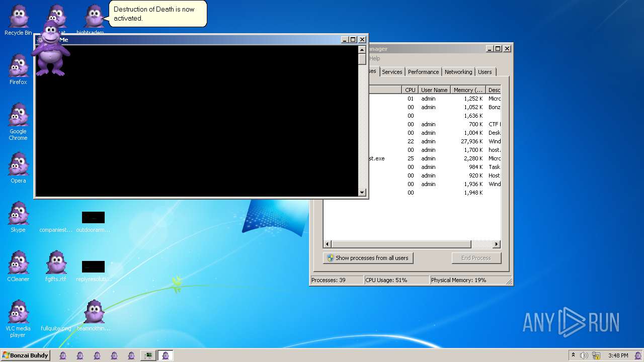Viewport: 644px width, 362px height.
Task: Select the st.exe process row
Action: (434, 158)
